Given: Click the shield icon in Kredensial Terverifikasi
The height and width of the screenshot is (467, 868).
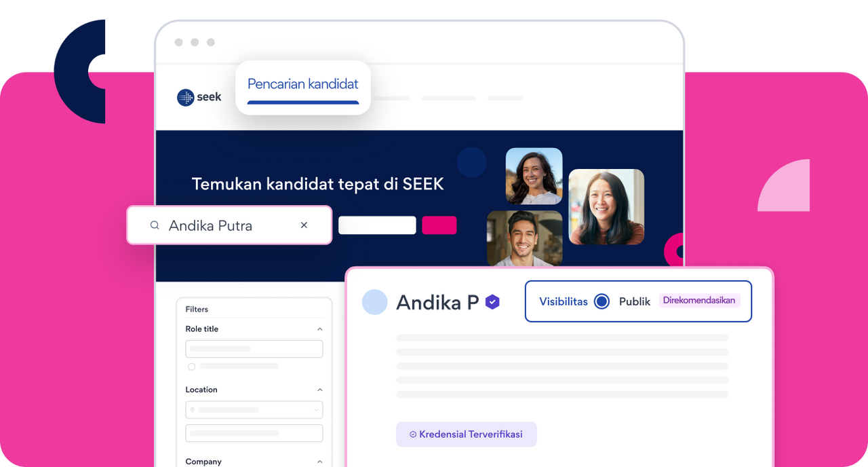Looking at the screenshot, I should [413, 434].
